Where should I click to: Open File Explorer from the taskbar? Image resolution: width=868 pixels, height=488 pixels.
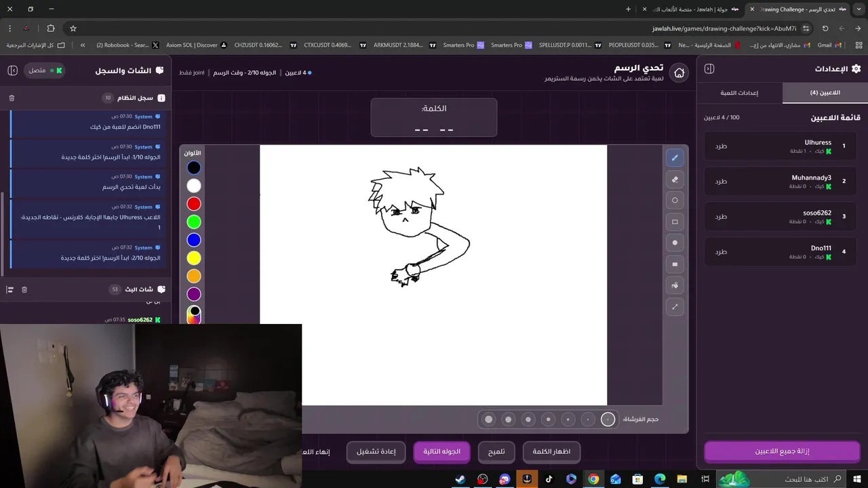click(x=682, y=479)
